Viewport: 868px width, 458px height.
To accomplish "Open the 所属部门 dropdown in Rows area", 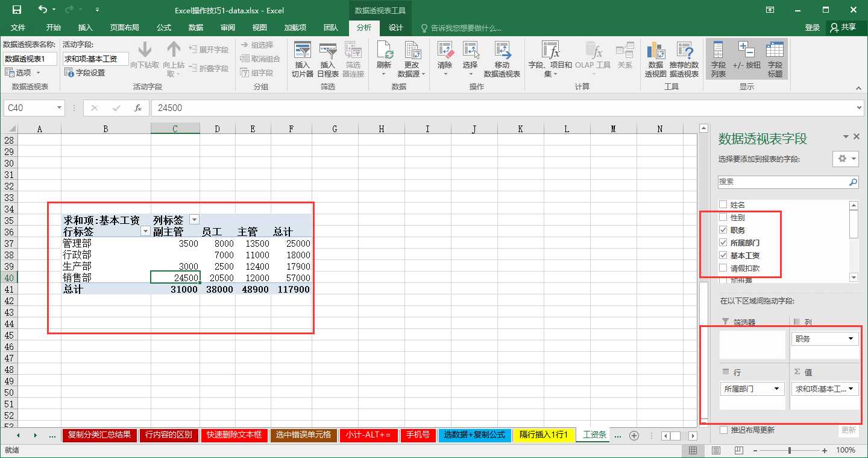I will 776,389.
